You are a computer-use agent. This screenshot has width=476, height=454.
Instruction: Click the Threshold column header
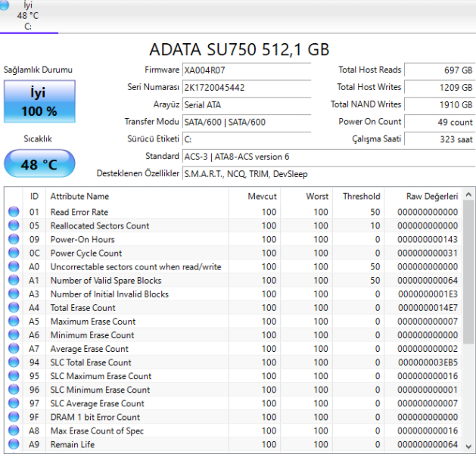pos(361,196)
